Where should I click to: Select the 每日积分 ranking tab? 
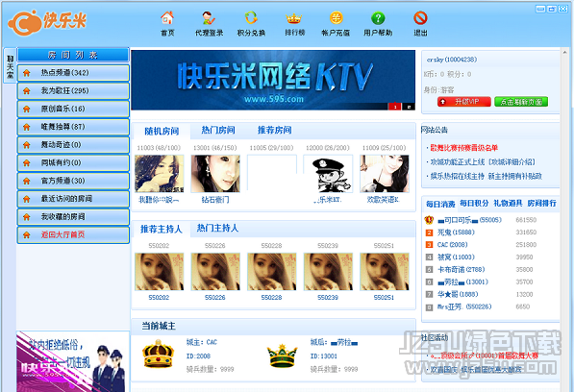(474, 204)
